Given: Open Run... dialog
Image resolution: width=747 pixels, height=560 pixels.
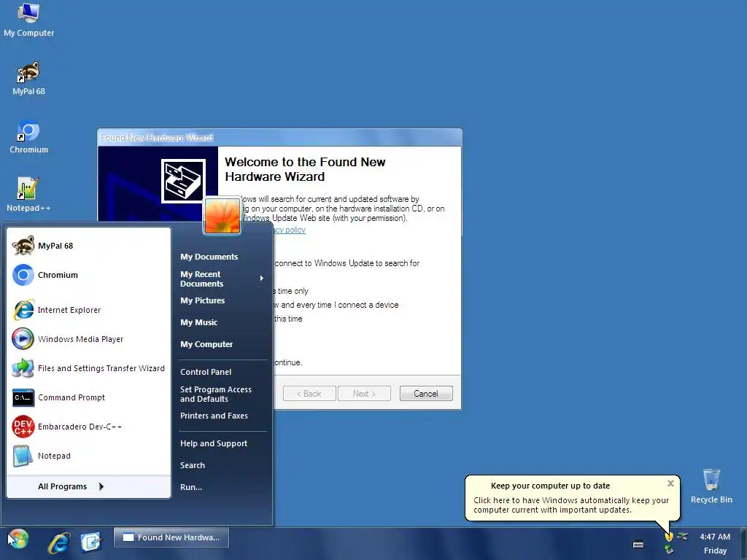Looking at the screenshot, I should coord(191,487).
